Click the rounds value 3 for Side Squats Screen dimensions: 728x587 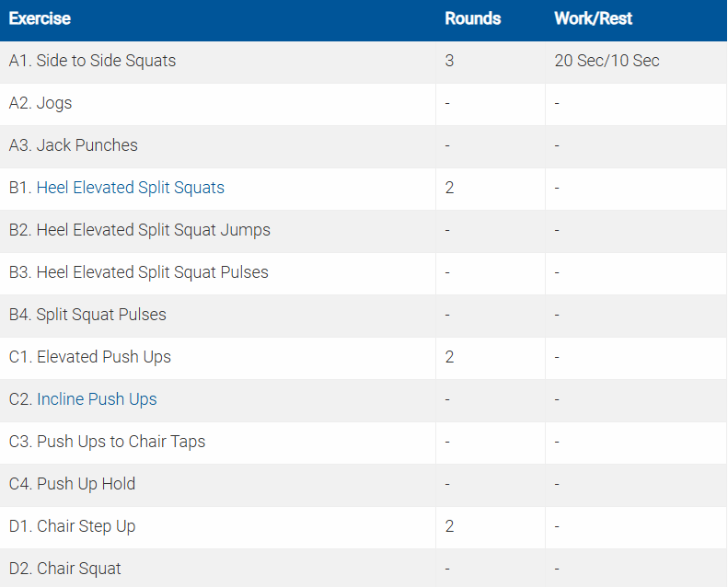[449, 61]
